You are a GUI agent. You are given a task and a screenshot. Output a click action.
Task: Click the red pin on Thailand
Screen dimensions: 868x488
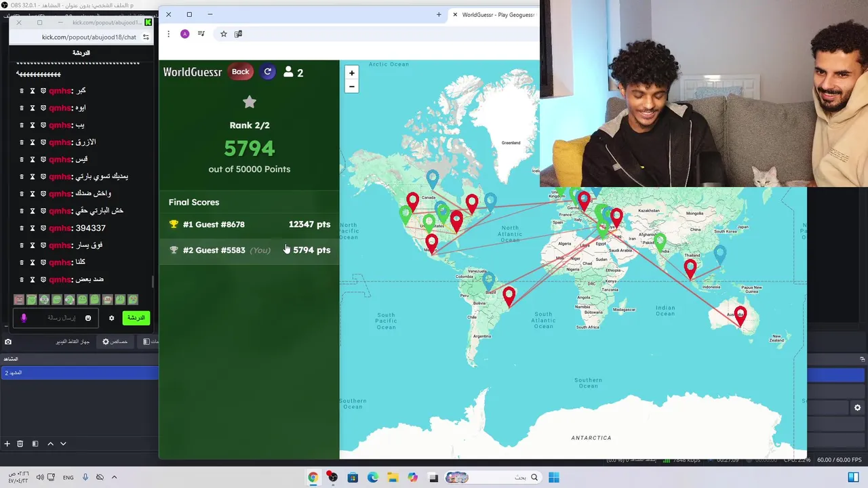[690, 269]
